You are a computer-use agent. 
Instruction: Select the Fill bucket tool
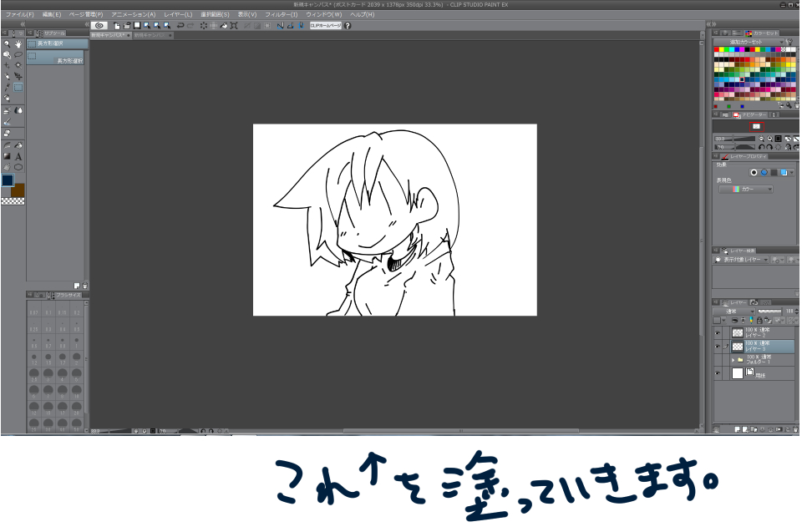pos(18,146)
